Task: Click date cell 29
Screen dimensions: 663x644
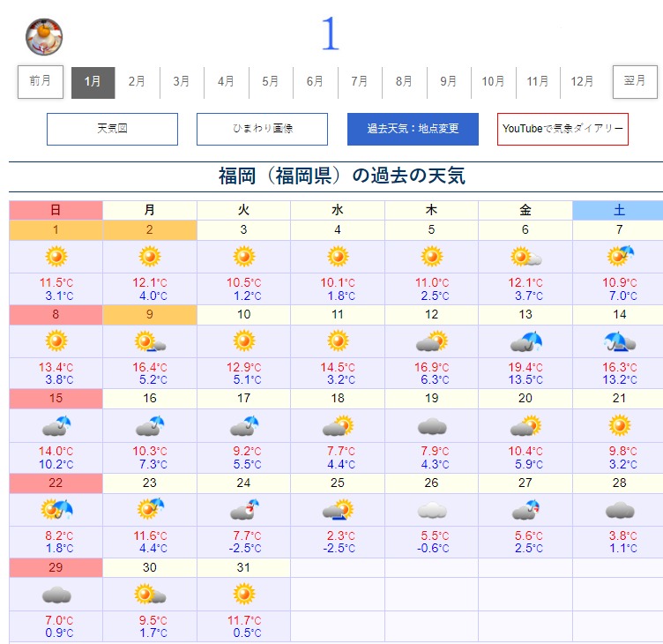Action: pos(56,568)
